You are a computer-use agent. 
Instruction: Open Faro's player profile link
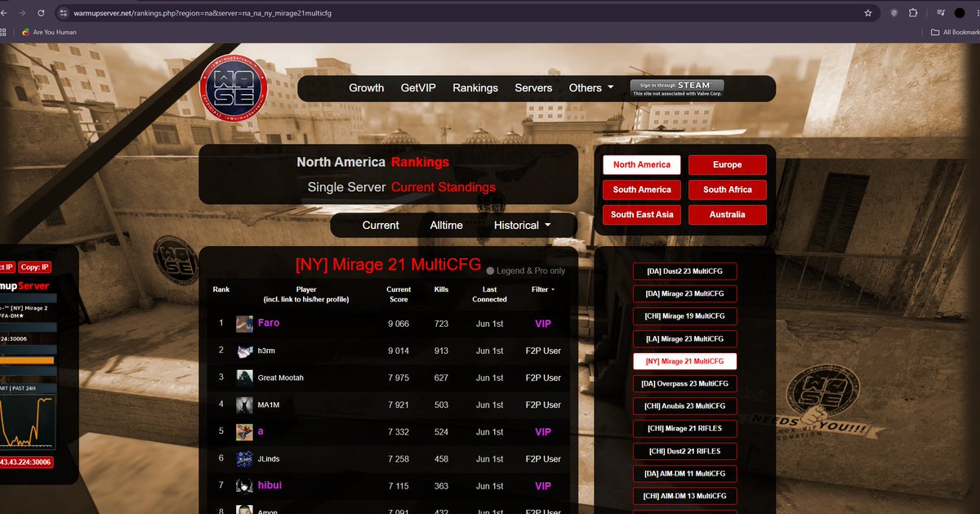click(x=269, y=324)
